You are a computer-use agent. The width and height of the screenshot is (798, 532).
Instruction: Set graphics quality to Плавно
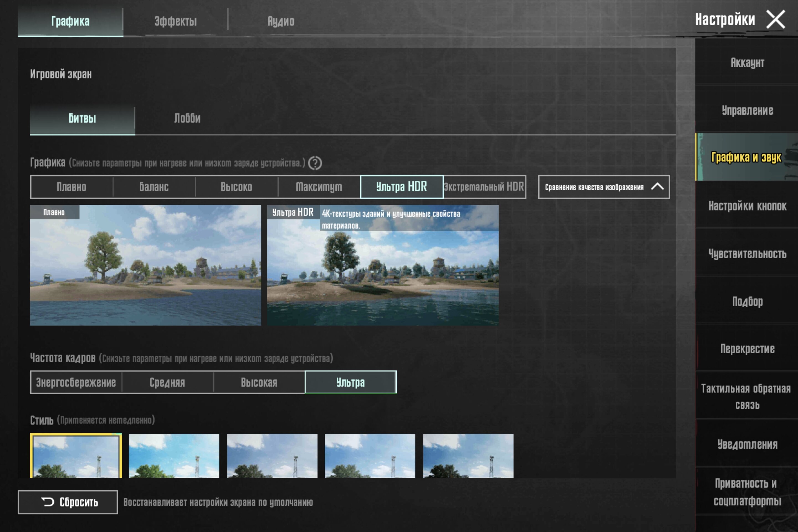(x=71, y=186)
